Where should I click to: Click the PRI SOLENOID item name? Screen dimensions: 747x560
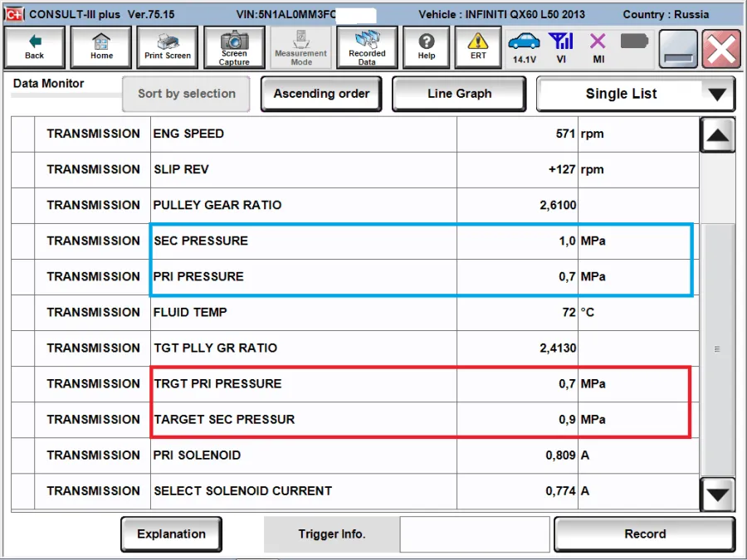[197, 455]
